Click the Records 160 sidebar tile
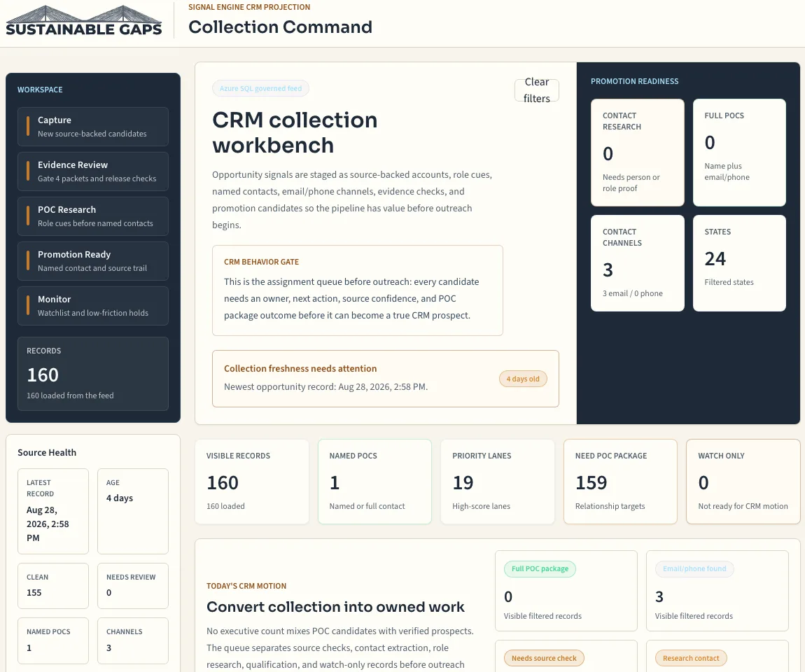This screenshot has width=805, height=672. click(93, 374)
